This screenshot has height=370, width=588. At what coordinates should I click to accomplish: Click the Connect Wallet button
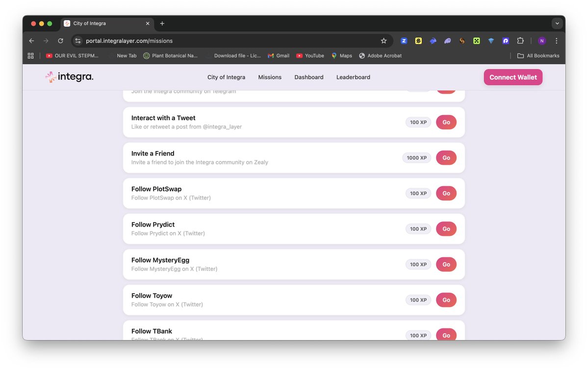click(x=513, y=77)
